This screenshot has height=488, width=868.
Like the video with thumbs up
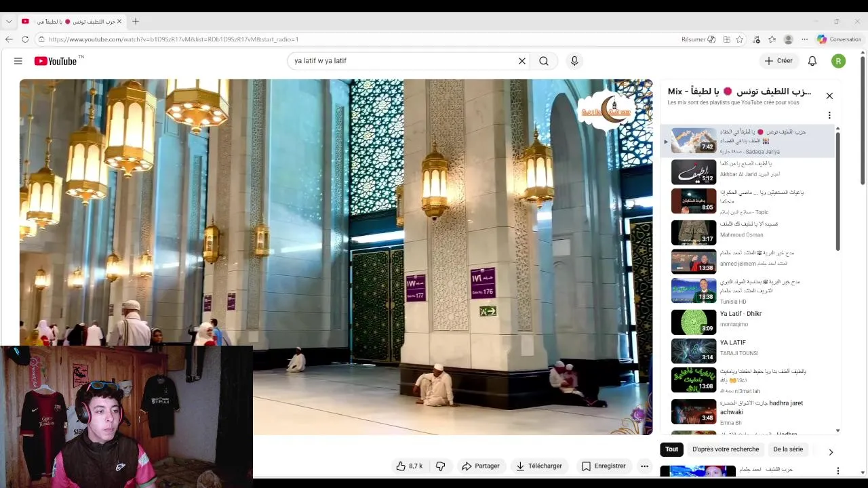click(x=409, y=466)
